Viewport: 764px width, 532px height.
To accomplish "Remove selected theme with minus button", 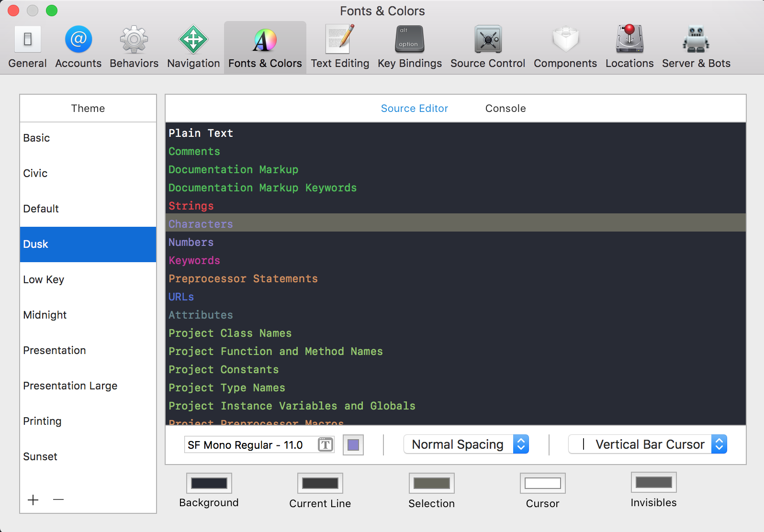I will pyautogui.click(x=58, y=500).
